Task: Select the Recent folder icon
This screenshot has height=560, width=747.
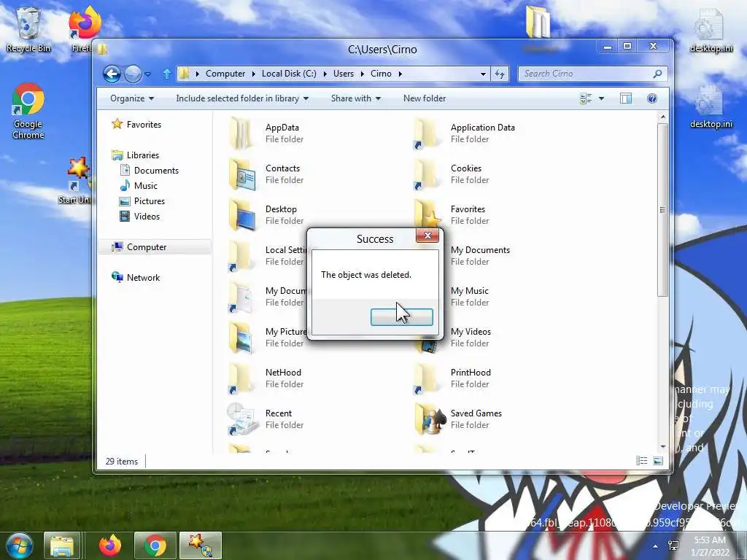Action: (x=242, y=419)
